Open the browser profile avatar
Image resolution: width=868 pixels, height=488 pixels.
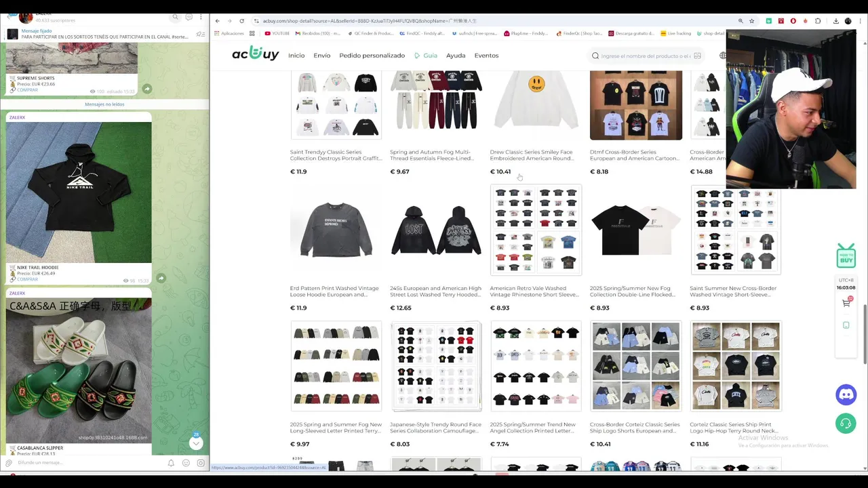tap(848, 21)
